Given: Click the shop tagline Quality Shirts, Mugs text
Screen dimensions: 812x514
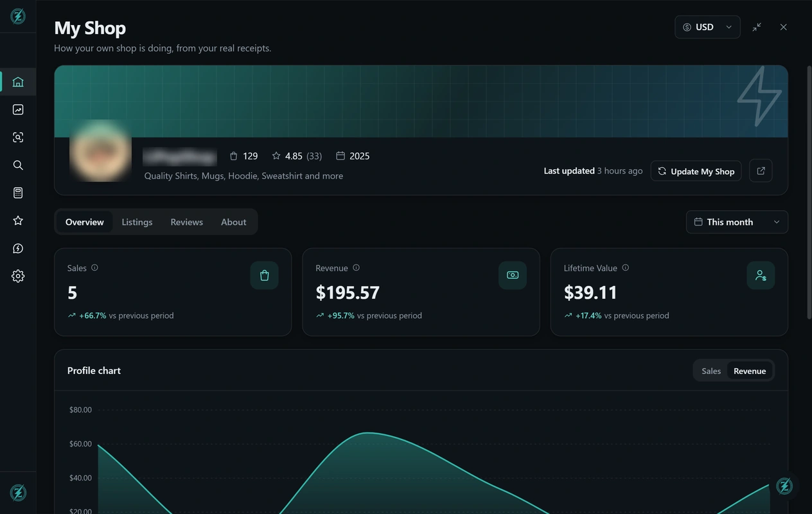Looking at the screenshot, I should (243, 176).
